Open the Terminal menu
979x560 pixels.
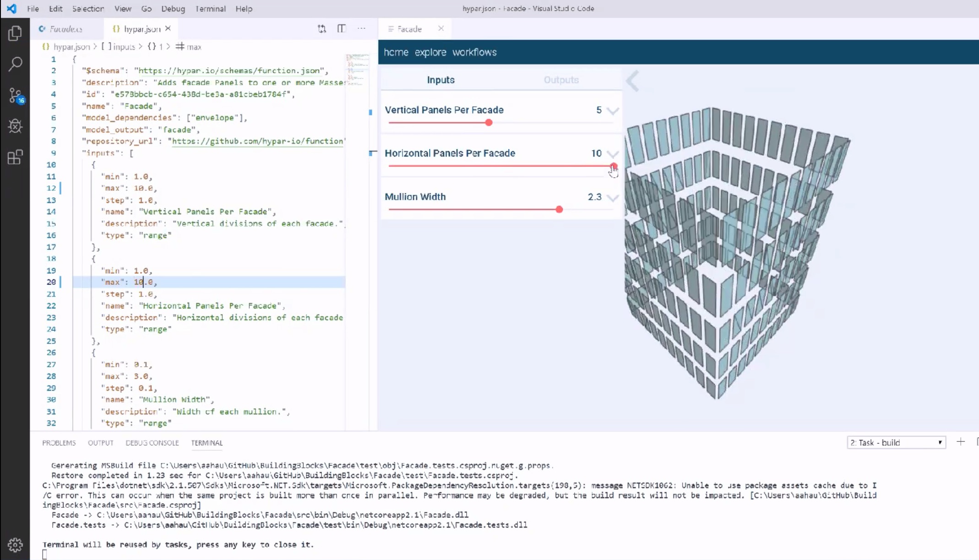tap(210, 9)
